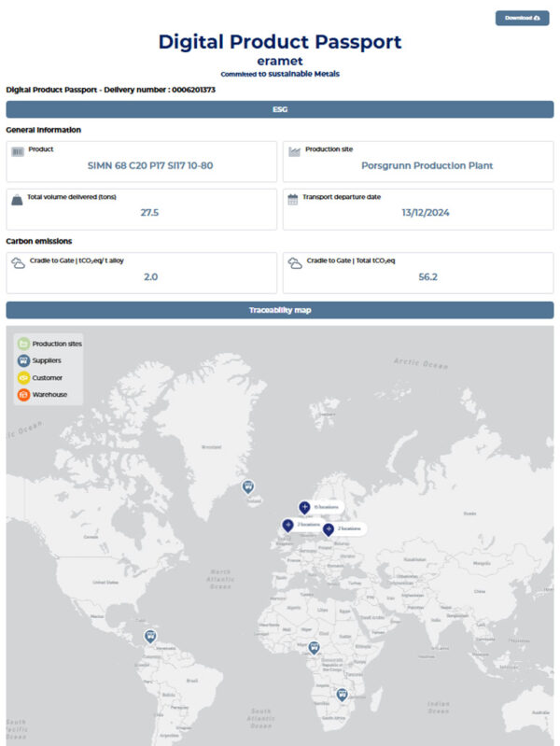Toggle Production sites in the map legend

coord(23,344)
